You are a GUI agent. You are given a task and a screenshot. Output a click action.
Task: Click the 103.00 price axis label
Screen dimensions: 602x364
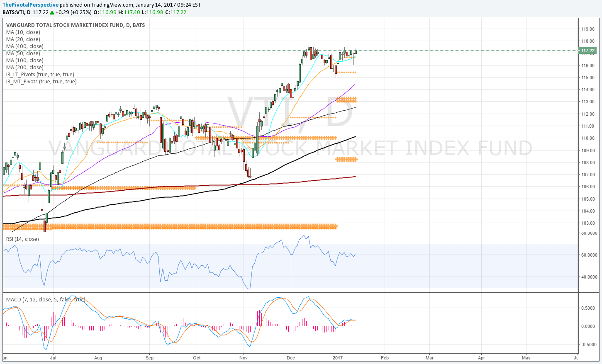tap(587, 223)
